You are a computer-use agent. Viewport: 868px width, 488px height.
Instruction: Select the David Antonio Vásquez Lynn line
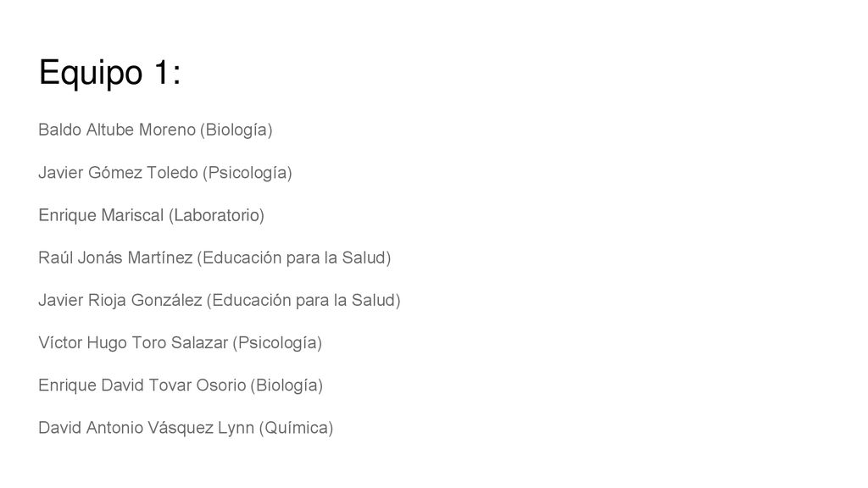pos(186,428)
